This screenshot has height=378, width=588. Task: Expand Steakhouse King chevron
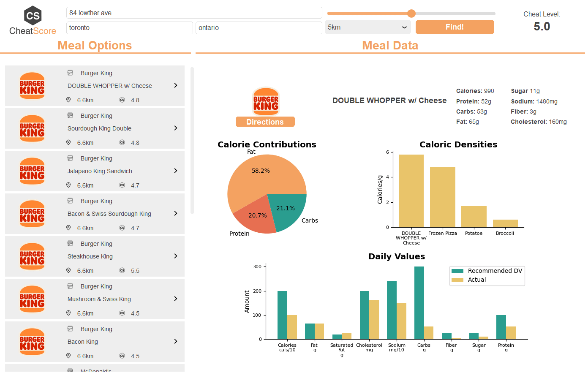click(x=176, y=256)
